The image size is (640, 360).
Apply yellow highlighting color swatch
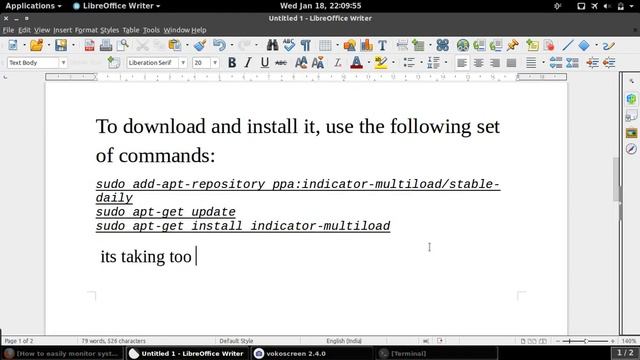(x=381, y=62)
